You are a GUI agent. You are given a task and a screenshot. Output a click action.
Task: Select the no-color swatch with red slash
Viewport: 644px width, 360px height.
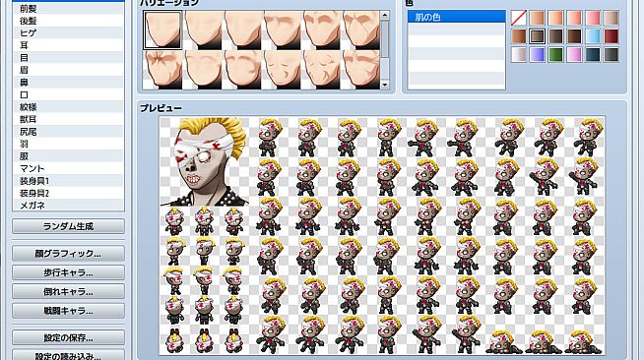[519, 18]
